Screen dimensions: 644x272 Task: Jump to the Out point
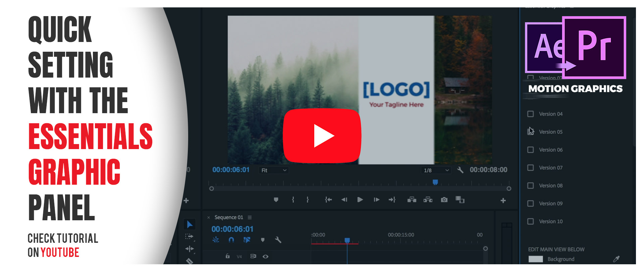click(x=392, y=200)
